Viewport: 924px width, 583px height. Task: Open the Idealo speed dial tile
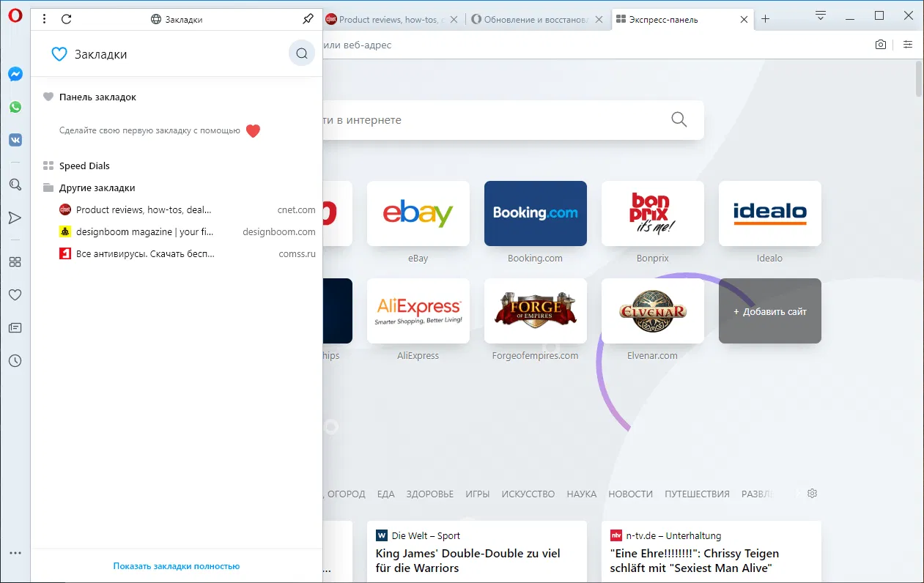(770, 213)
